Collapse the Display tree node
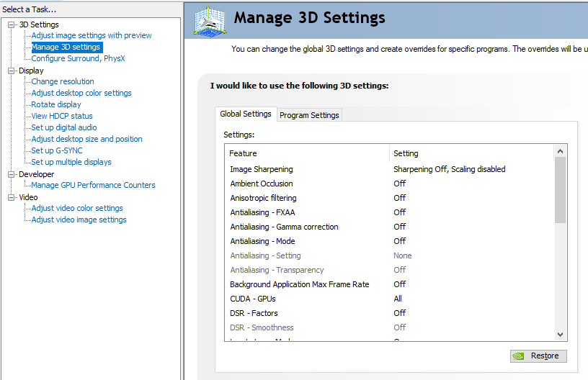The image size is (588, 380). tap(12, 71)
